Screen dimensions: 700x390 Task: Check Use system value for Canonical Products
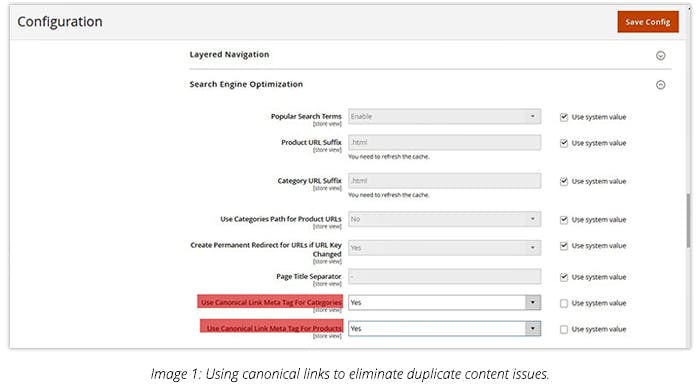(564, 329)
